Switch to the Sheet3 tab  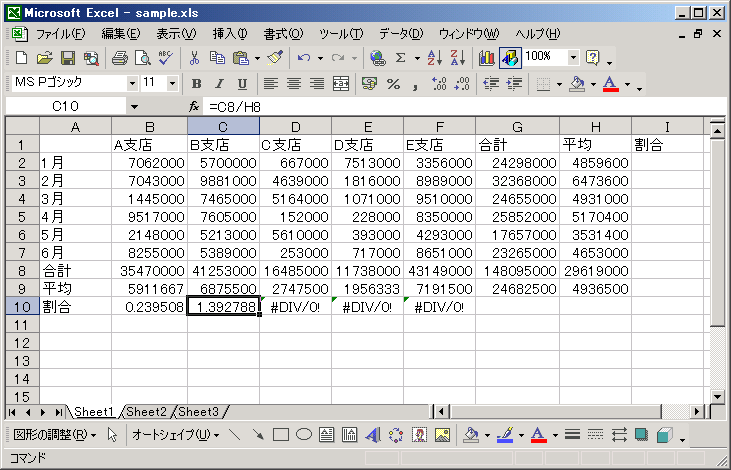tap(199, 412)
